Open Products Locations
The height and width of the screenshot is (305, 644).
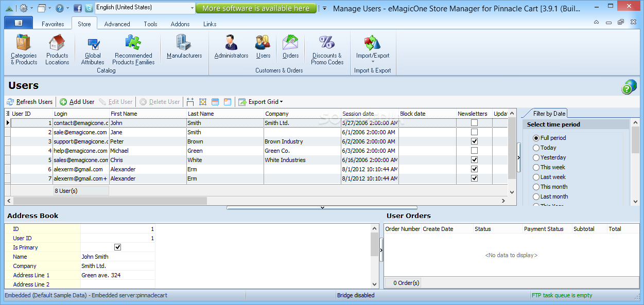point(57,50)
